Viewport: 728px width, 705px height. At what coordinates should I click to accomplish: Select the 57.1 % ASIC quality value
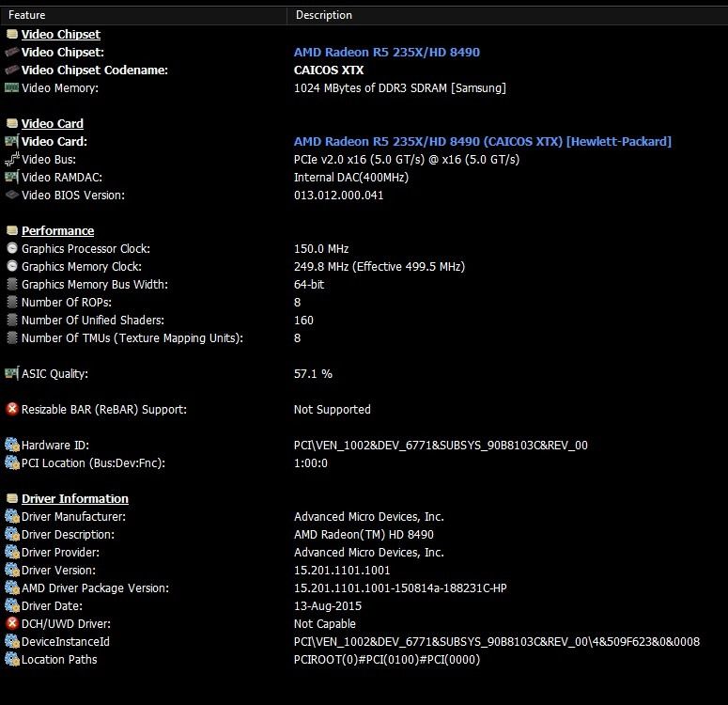313,373
